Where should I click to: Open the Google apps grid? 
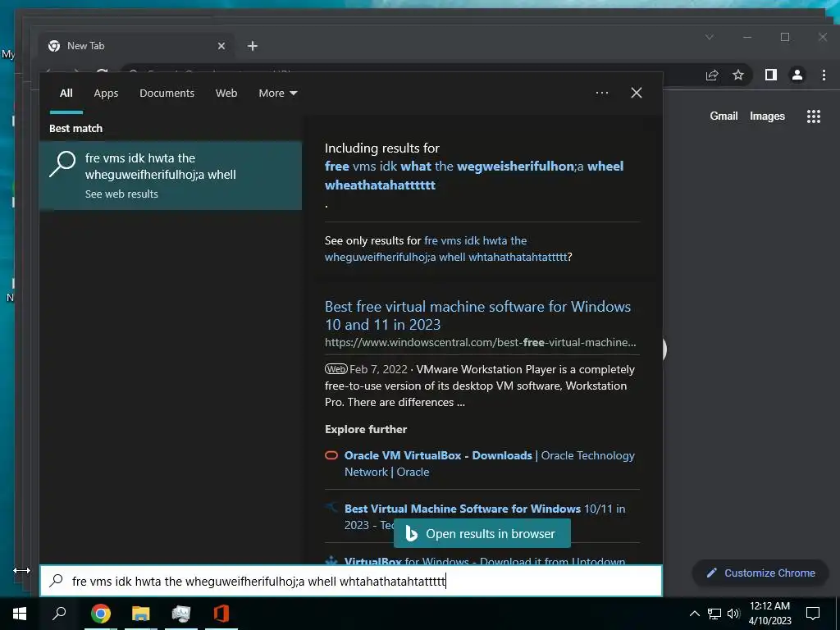click(813, 116)
